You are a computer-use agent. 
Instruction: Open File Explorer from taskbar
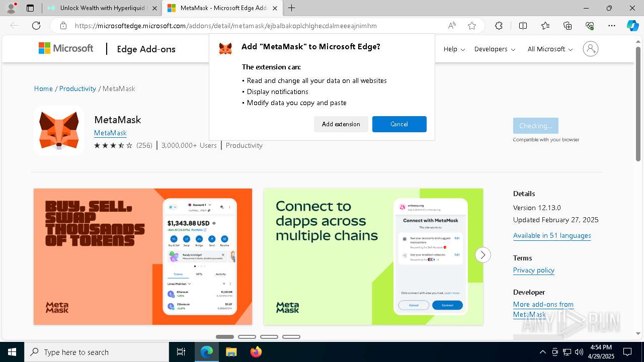click(x=231, y=352)
